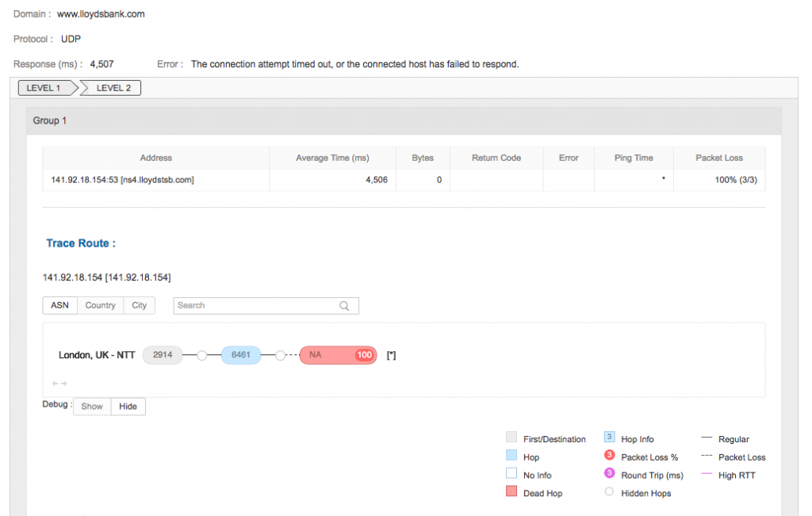Click the Return Code column header
Viewport: 812px width, 516px height.
point(496,158)
